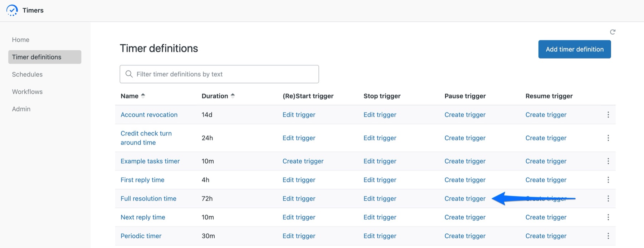Open the three-dot menu for Periodic timer
This screenshot has height=248, width=644.
pyautogui.click(x=608, y=236)
